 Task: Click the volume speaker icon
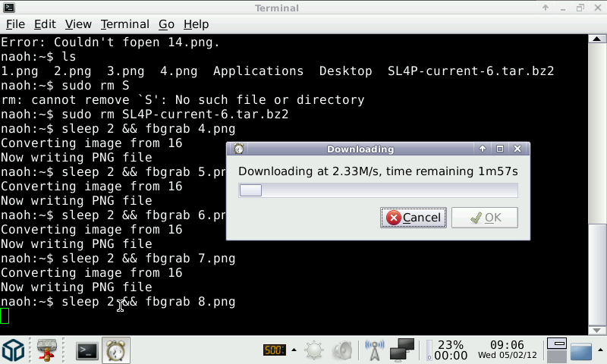coord(343,350)
